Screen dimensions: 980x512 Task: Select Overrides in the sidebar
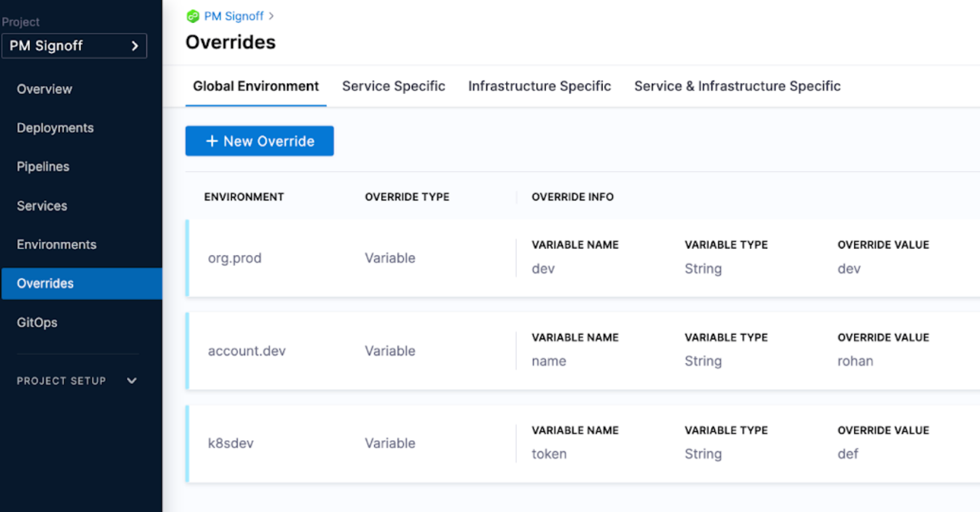click(45, 284)
